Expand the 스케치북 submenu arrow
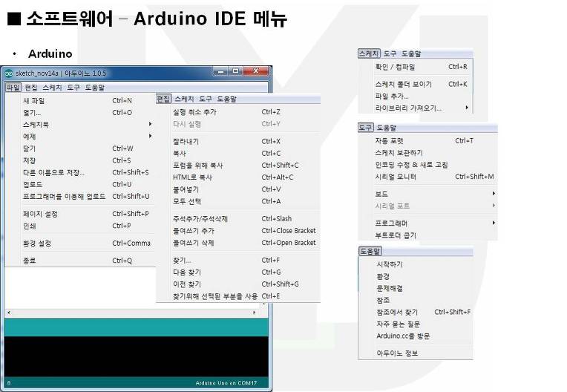This screenshot has height=392, width=567. point(150,125)
